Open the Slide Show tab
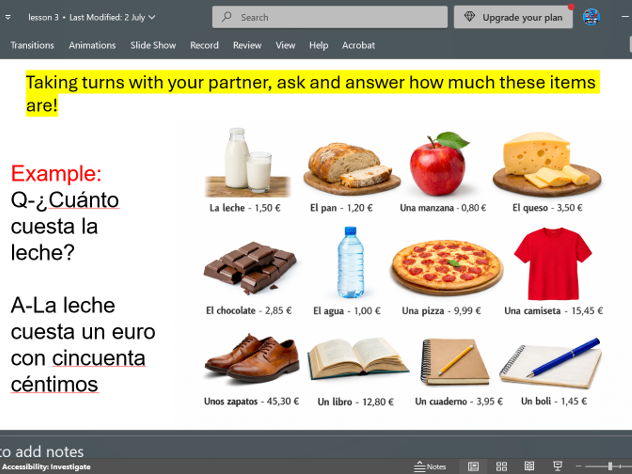 click(x=153, y=45)
